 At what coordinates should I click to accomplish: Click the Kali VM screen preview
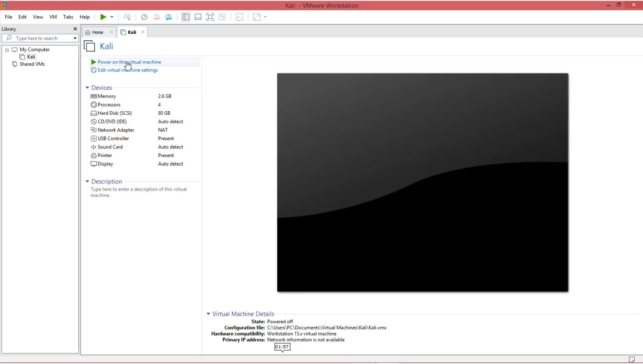[423, 182]
